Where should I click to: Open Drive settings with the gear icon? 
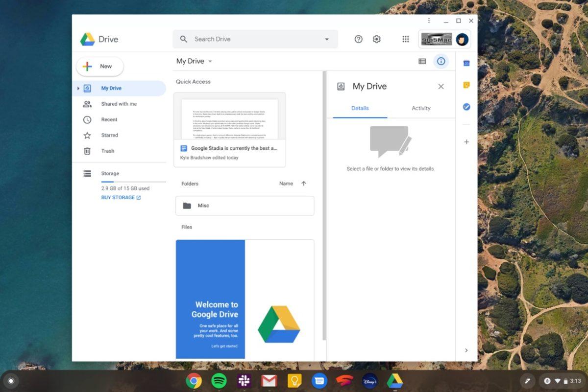[x=376, y=39]
